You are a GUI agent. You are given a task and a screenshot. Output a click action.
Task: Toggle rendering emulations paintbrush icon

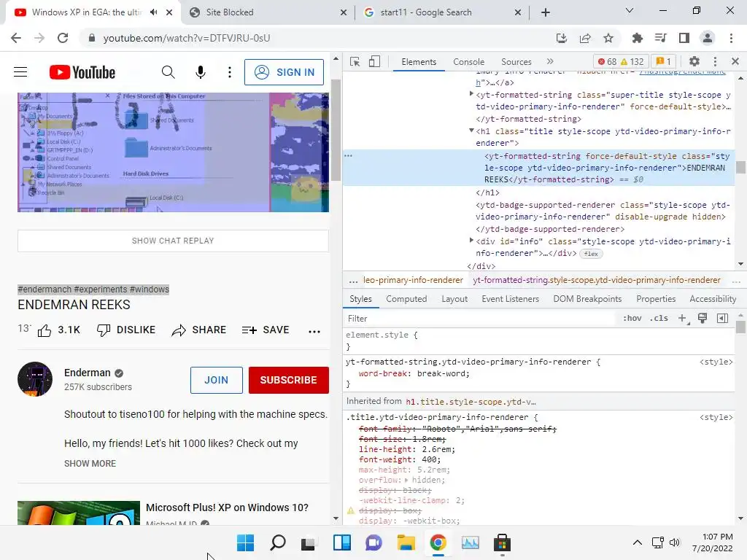tap(703, 318)
